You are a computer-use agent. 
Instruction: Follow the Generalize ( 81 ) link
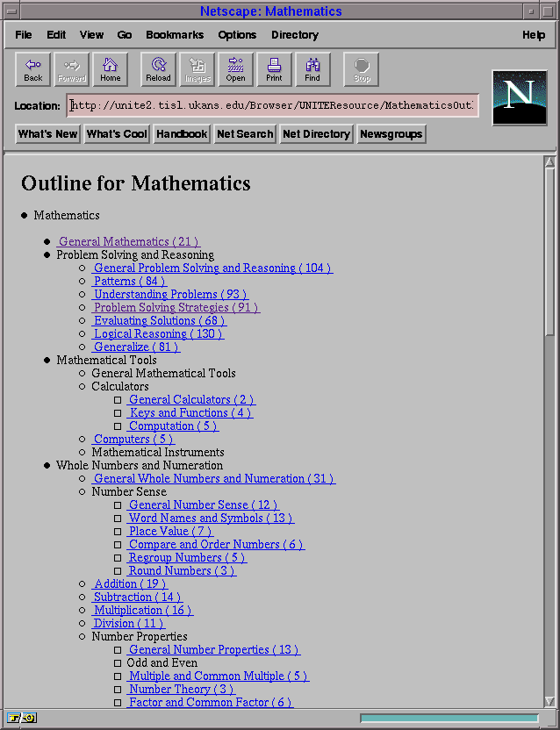(x=136, y=347)
